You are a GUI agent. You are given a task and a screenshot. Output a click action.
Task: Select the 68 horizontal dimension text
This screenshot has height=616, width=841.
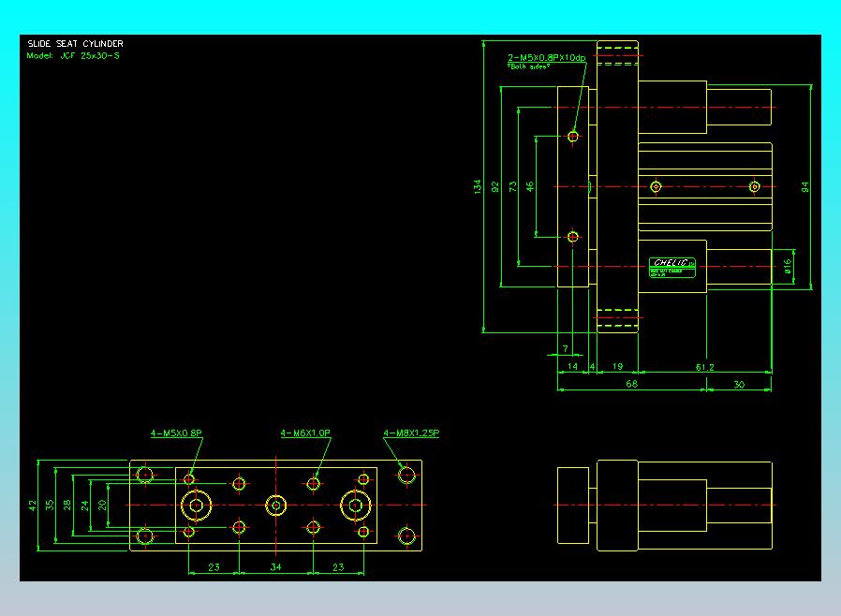coord(632,384)
